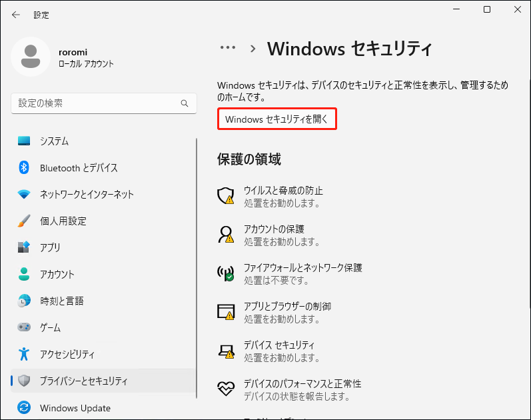The width and height of the screenshot is (531, 420).
Task: Click Windows セキュリティを開く button
Action: [x=277, y=119]
